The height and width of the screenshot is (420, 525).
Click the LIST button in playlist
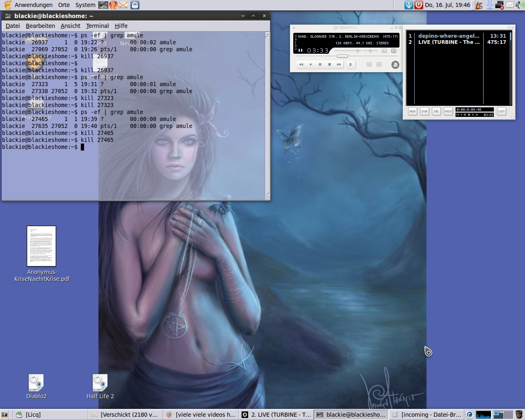[x=502, y=111]
